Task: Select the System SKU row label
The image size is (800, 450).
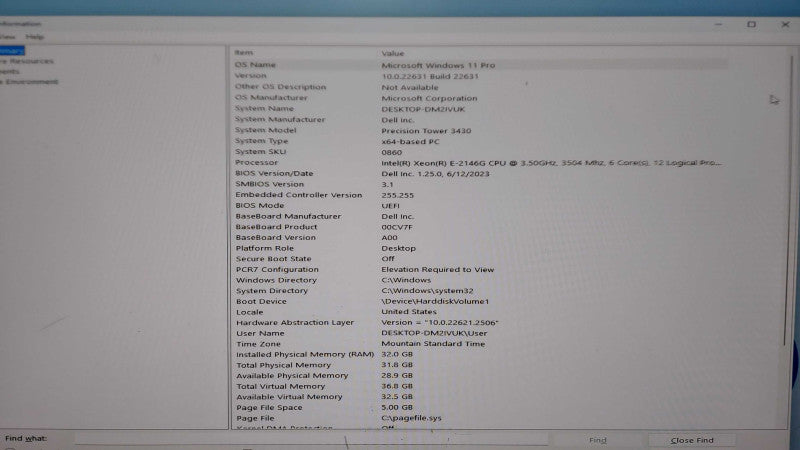Action: coord(260,152)
